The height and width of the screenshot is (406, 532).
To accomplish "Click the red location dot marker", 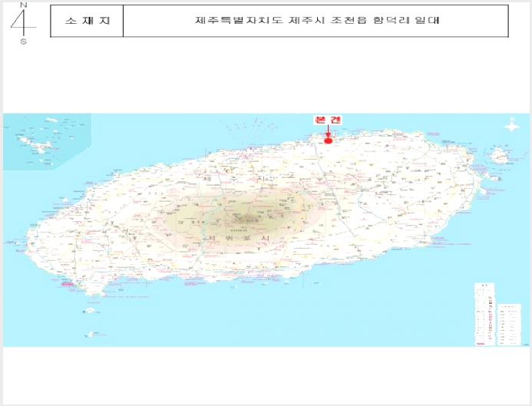I will point(328,140).
